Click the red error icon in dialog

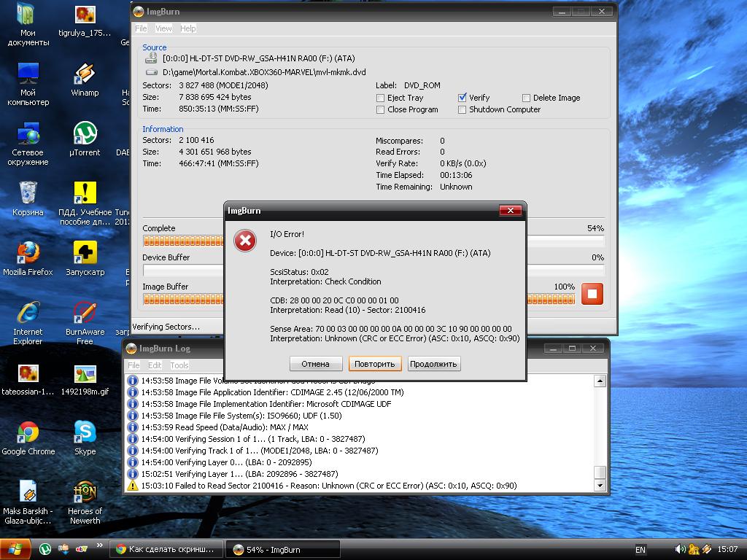tap(245, 241)
